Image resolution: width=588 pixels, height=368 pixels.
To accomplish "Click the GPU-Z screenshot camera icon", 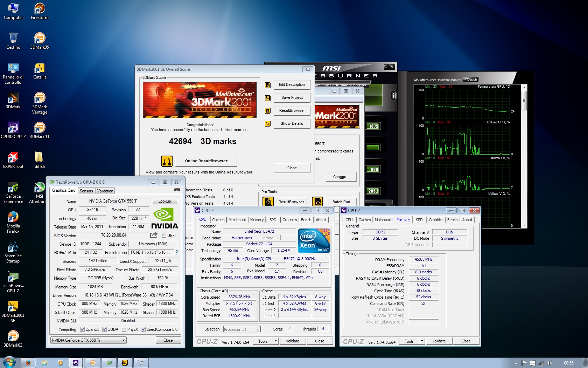I will click(177, 190).
